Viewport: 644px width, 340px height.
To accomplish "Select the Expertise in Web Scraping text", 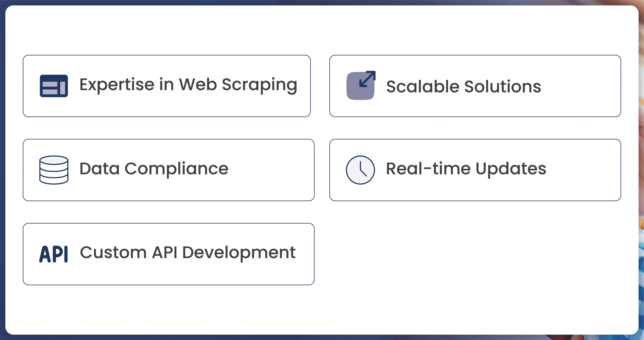I will (x=188, y=86).
